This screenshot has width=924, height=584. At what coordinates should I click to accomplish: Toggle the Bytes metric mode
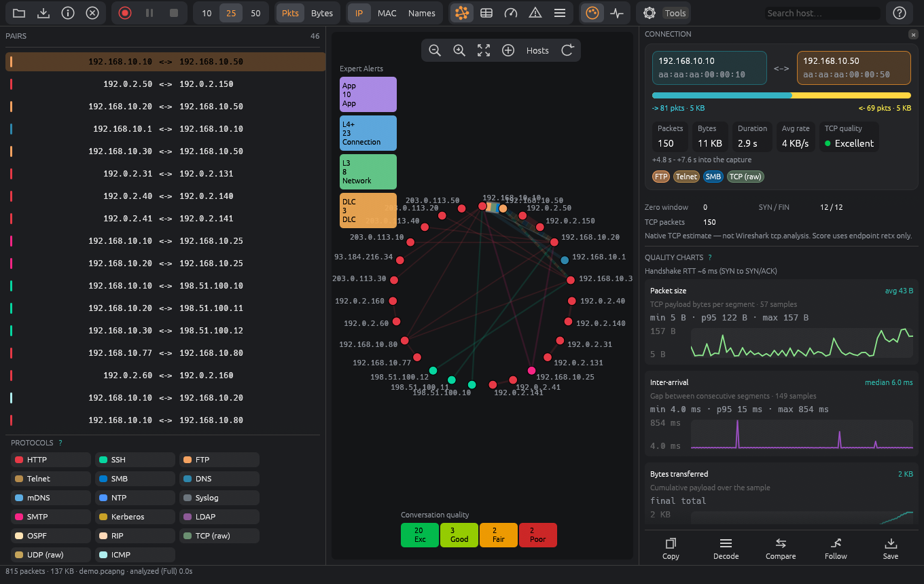322,13
